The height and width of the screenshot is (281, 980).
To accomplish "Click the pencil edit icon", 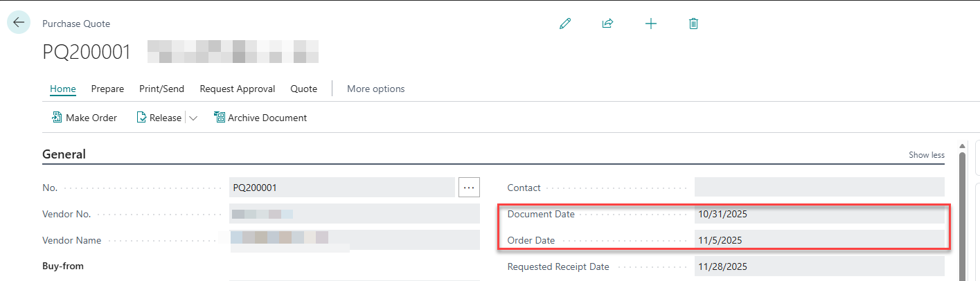I will (x=565, y=24).
